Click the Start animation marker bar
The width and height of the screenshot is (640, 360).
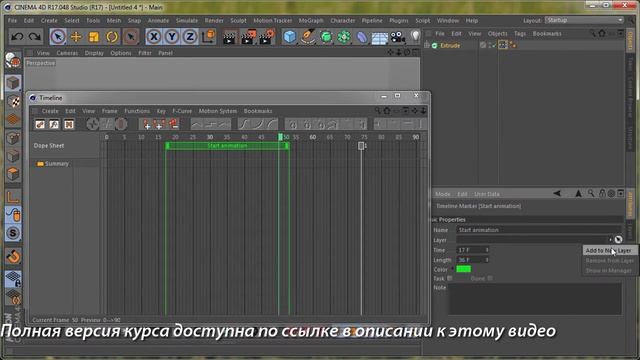pos(227,146)
